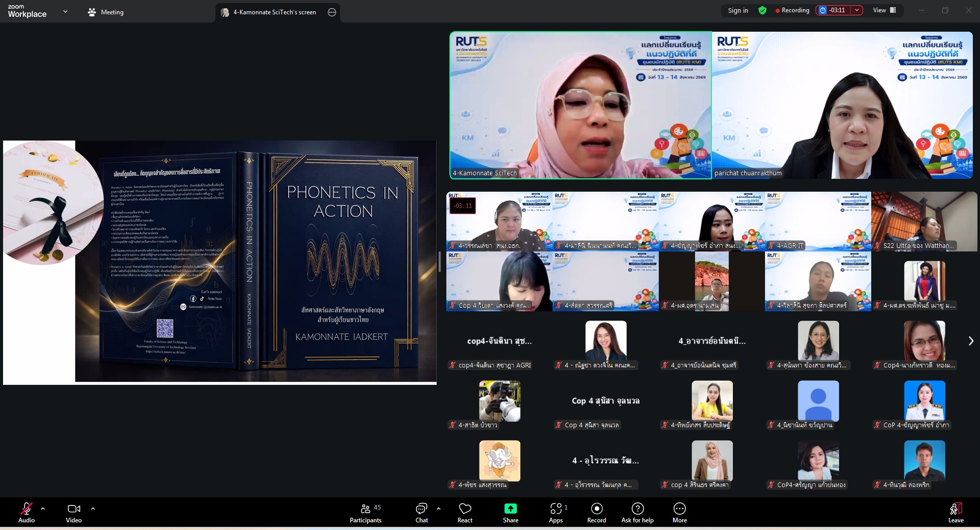The height and width of the screenshot is (530, 980).
Task: Click the green security shield icon
Action: [762, 10]
